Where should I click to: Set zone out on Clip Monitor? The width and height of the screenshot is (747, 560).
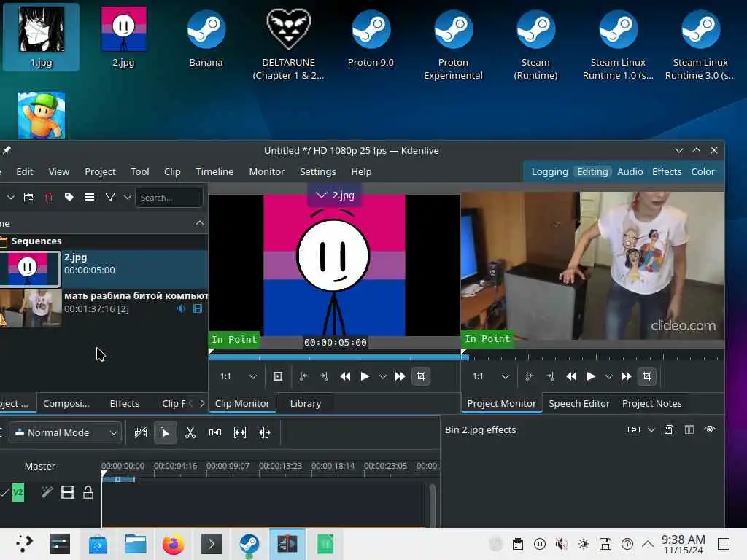(x=324, y=377)
